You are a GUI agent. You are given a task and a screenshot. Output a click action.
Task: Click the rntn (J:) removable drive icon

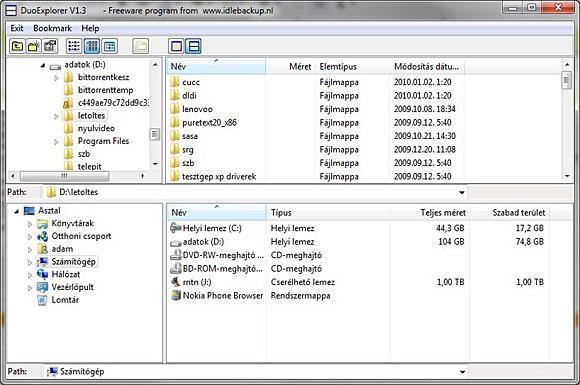(175, 282)
